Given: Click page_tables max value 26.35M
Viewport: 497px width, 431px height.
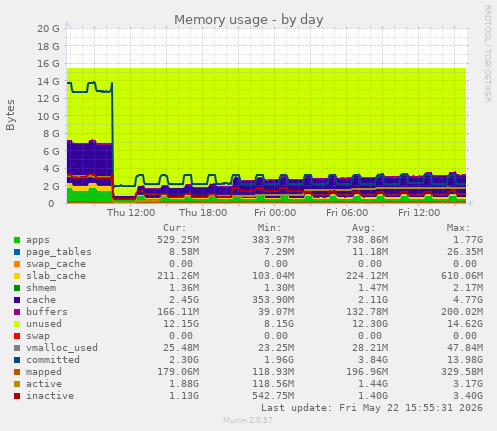Looking at the screenshot, I should point(465,252).
